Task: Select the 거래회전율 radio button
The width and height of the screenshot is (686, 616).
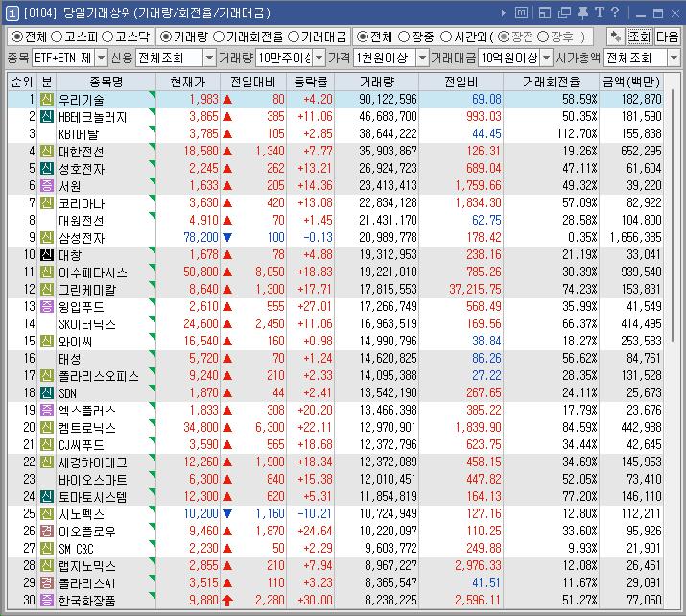Action: pos(219,36)
